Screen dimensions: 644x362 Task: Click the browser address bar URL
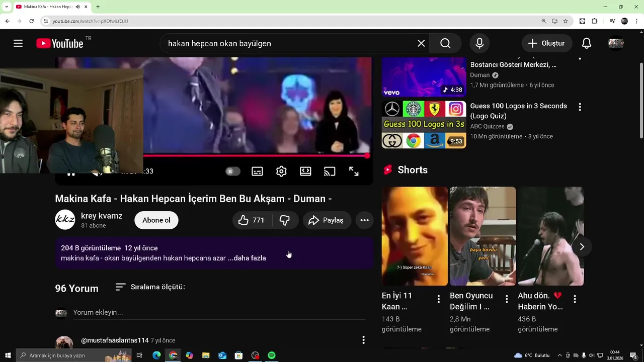pos(90,21)
